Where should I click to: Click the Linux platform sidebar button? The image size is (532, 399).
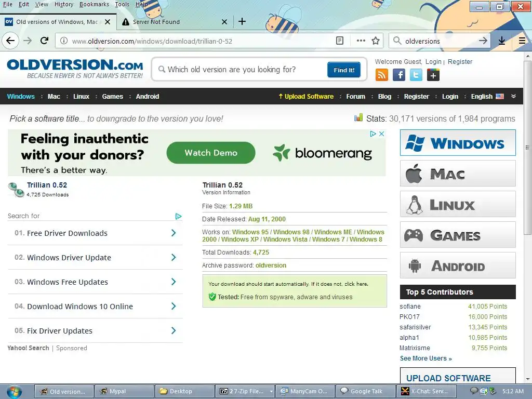(458, 204)
